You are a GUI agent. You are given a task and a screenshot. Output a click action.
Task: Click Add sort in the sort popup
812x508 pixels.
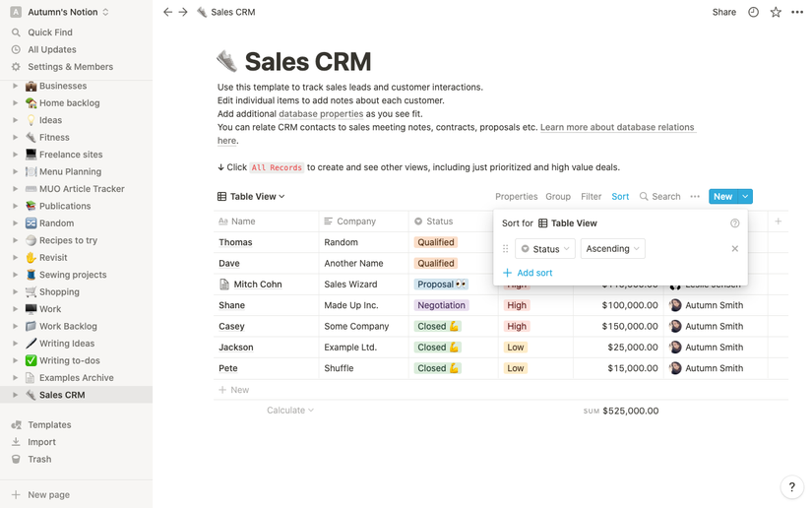(x=528, y=273)
